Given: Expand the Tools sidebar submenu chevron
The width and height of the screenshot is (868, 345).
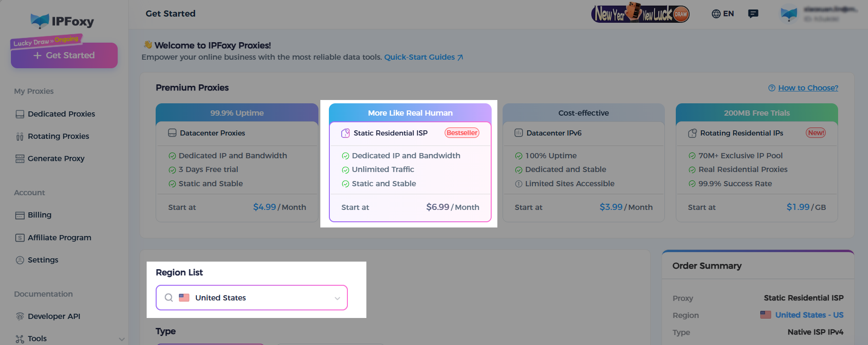Looking at the screenshot, I should coord(122,339).
